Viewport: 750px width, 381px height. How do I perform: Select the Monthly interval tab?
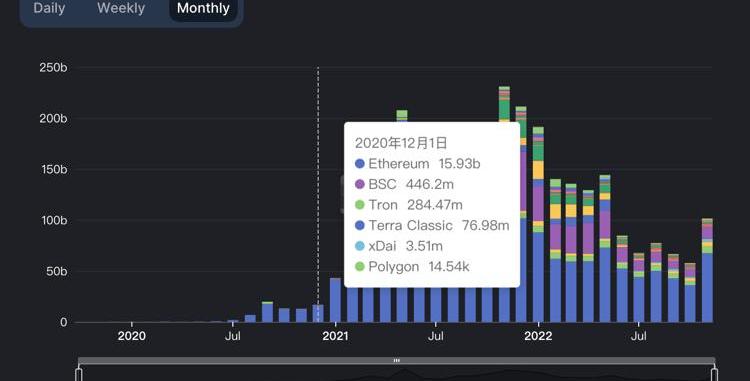203,8
